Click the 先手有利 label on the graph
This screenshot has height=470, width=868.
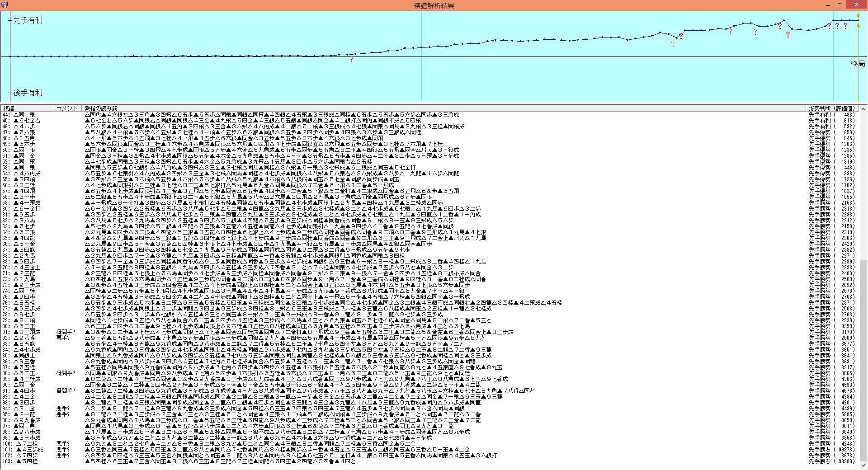pos(28,20)
